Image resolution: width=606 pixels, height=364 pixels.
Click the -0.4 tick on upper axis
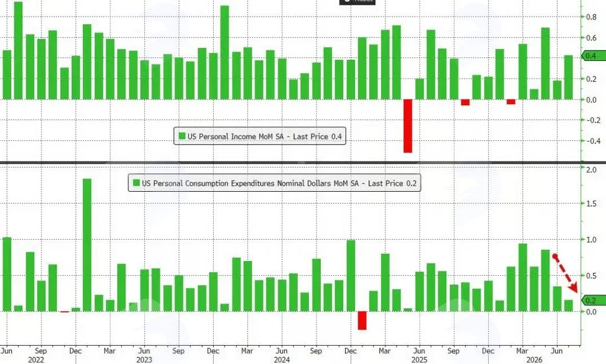click(594, 141)
